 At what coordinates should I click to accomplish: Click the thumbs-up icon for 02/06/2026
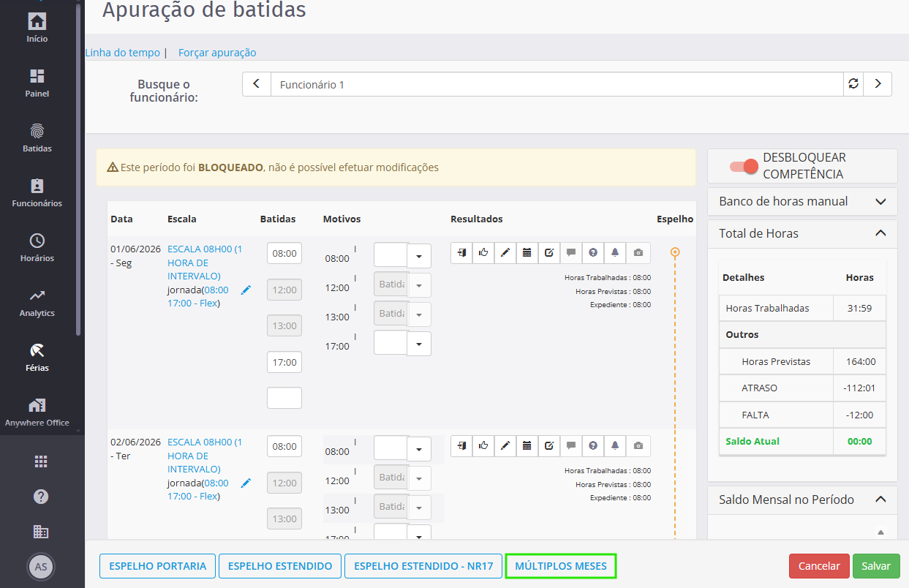(483, 445)
